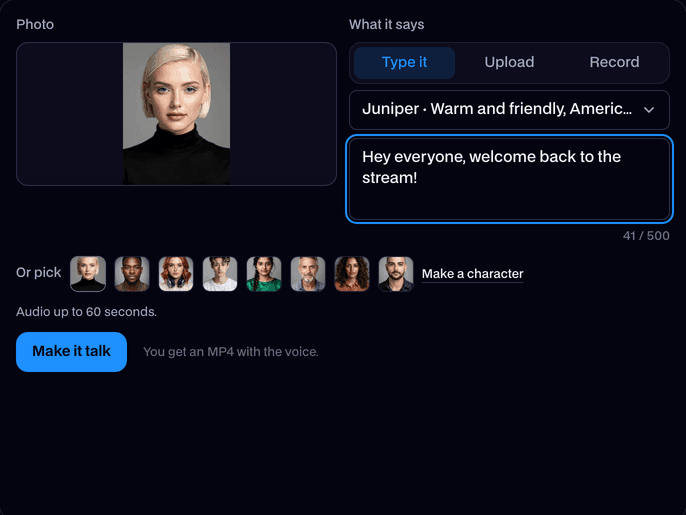Click the script text box
686x515 pixels.
(x=509, y=179)
